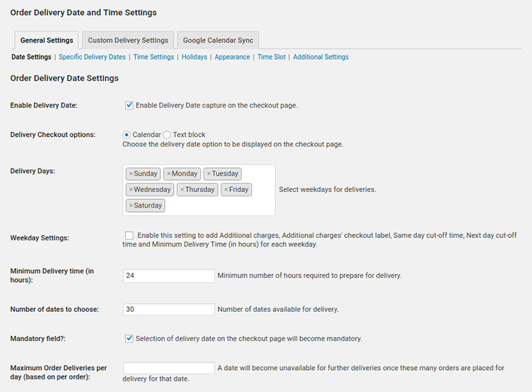Open the Google Calendar Sync tab
Viewport: 532px width, 392px height.
pyautogui.click(x=218, y=40)
